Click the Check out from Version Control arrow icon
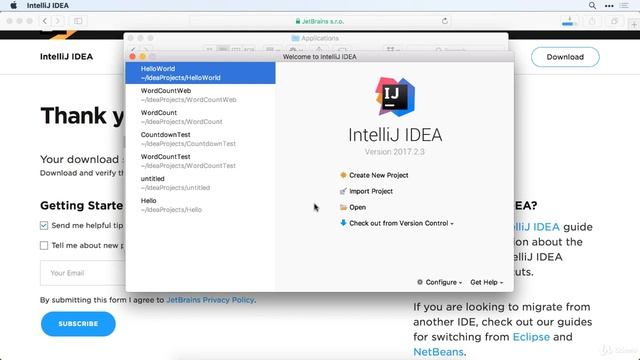Image resolution: width=640 pixels, height=360 pixels. click(343, 223)
